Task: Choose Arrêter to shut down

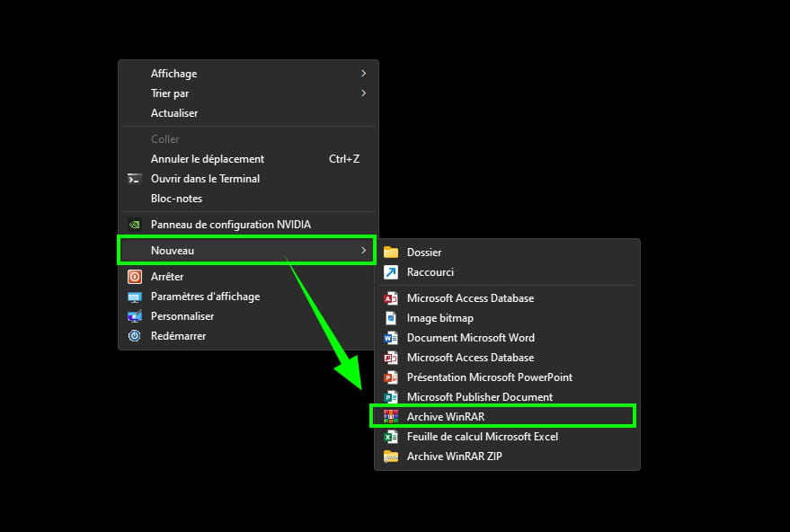Action: (248, 277)
